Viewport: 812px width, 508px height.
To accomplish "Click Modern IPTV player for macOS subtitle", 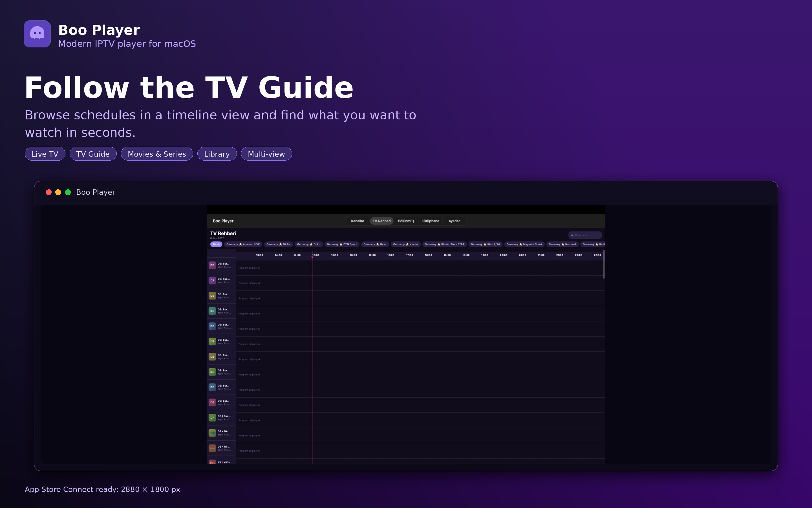I will [x=127, y=44].
